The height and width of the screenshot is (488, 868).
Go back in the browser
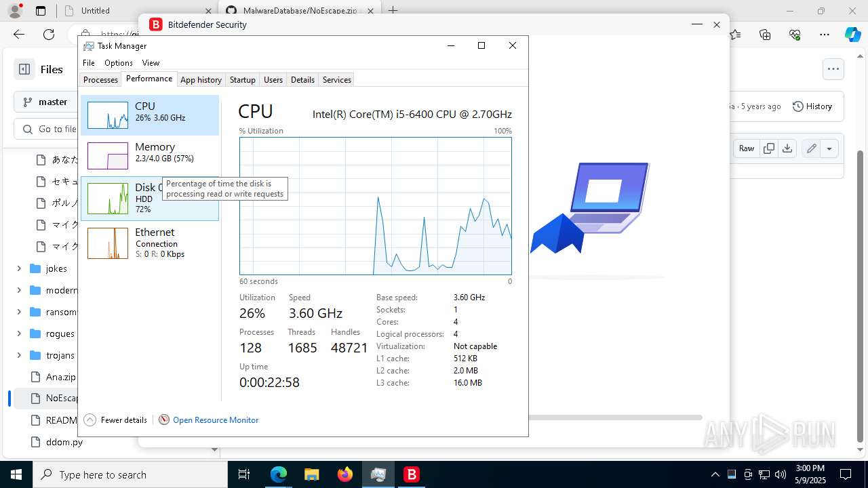click(19, 35)
